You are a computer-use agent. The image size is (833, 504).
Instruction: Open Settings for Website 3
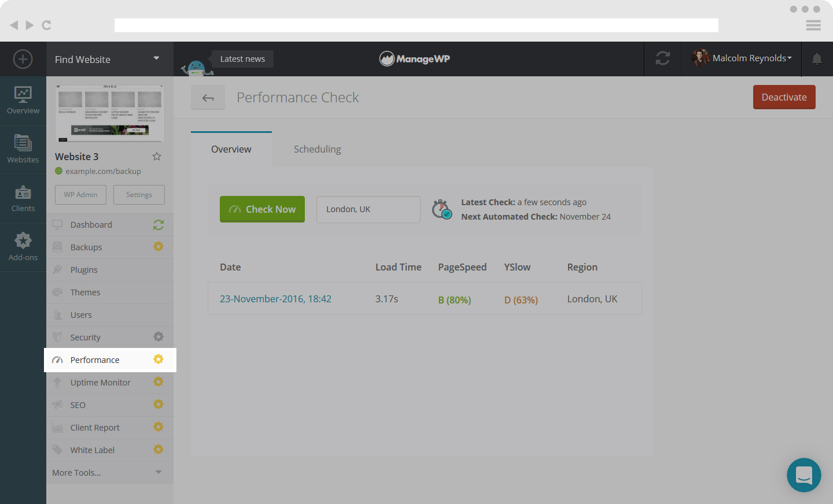tap(139, 195)
